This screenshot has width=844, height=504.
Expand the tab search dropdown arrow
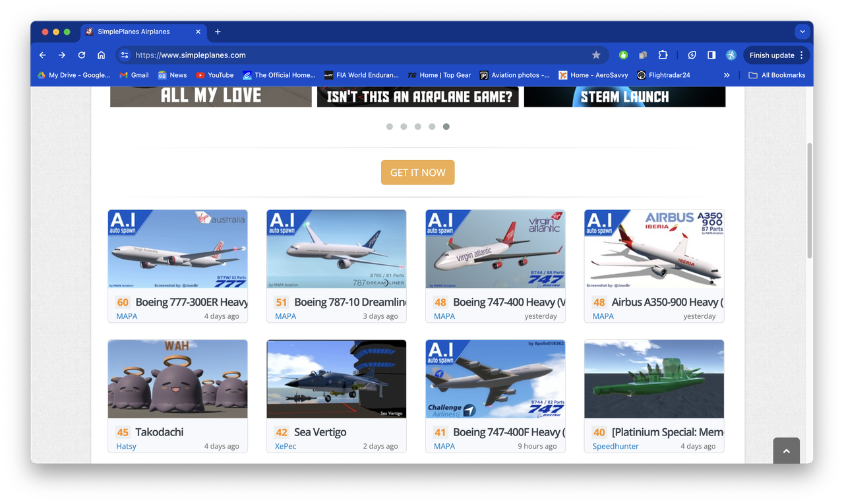tap(802, 32)
